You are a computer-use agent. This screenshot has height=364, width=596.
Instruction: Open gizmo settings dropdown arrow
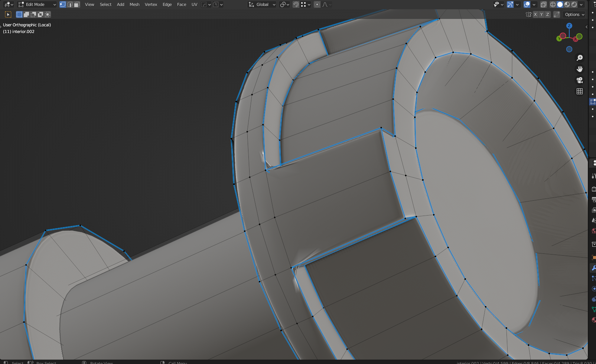pyautogui.click(x=517, y=4)
